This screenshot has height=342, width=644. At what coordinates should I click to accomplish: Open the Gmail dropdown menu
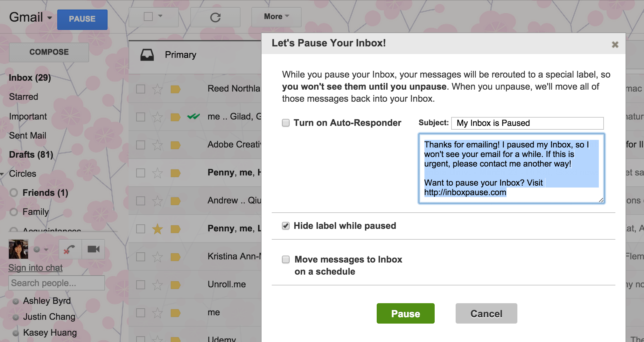coord(31,17)
